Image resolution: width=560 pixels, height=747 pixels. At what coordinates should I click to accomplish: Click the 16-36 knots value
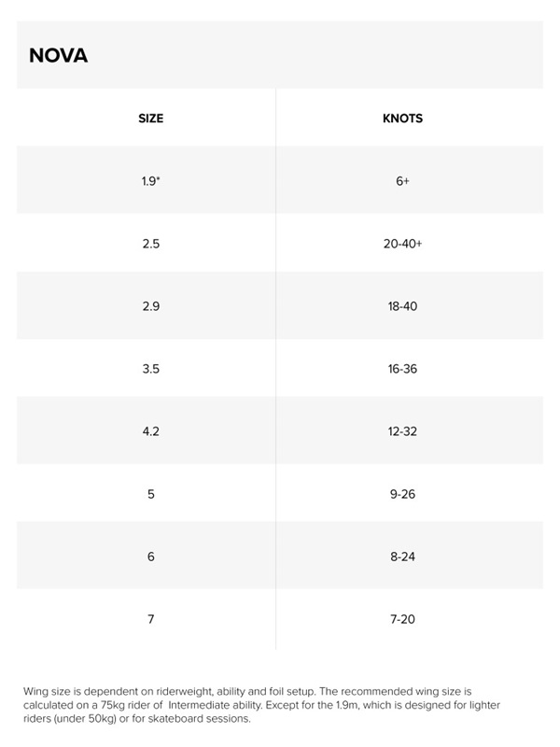coord(402,369)
